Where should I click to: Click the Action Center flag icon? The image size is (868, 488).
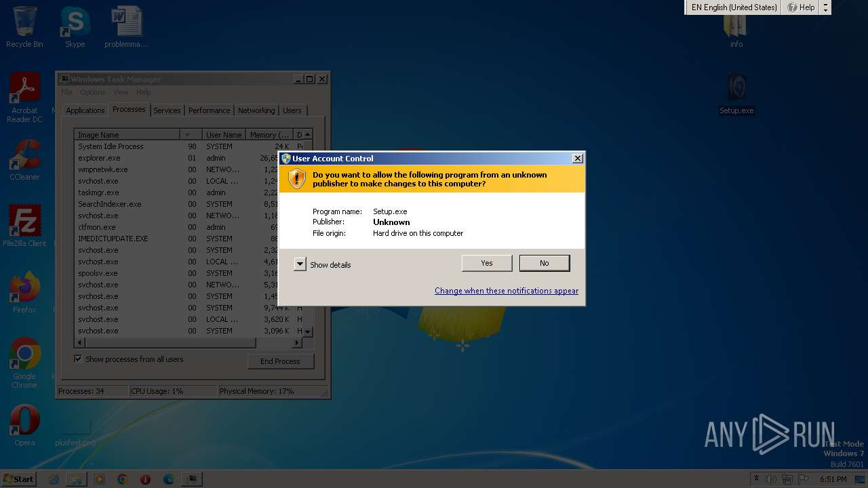click(804, 479)
